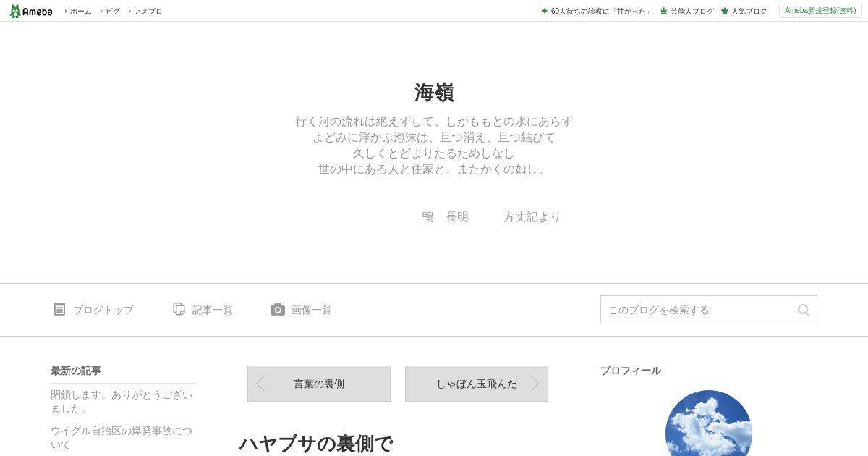Open the アメブロ link in top bar

148,11
